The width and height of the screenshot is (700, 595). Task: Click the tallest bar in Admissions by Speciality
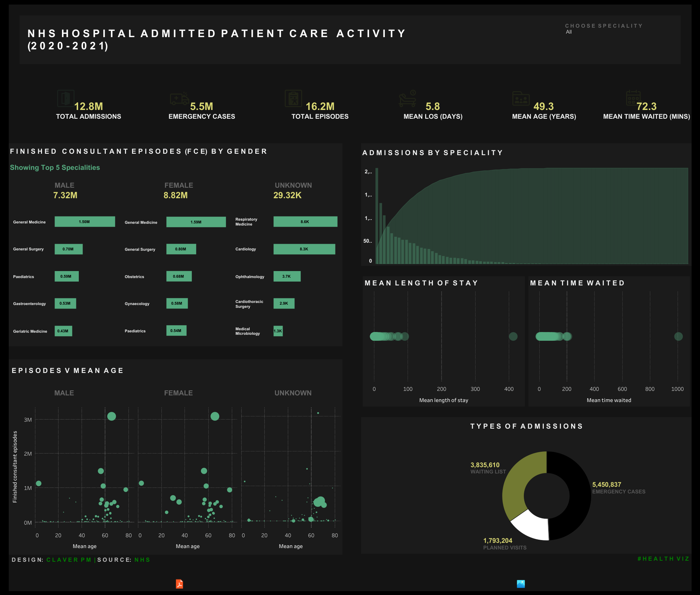click(x=377, y=216)
